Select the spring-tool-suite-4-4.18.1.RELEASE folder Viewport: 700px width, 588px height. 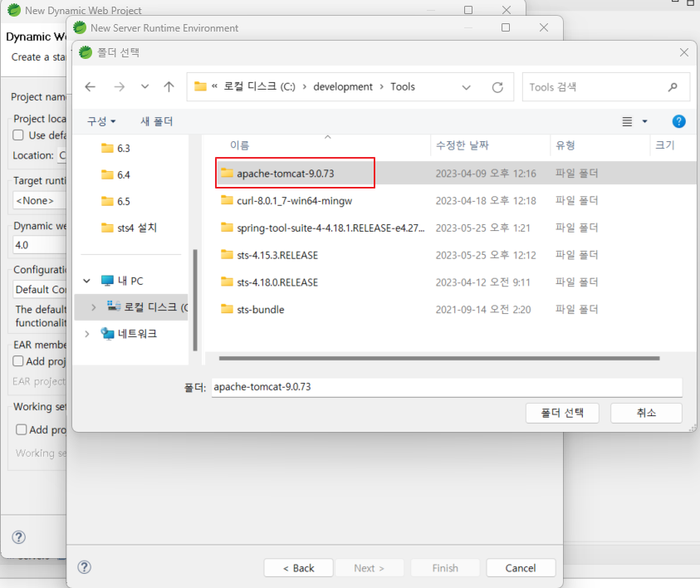(x=330, y=228)
